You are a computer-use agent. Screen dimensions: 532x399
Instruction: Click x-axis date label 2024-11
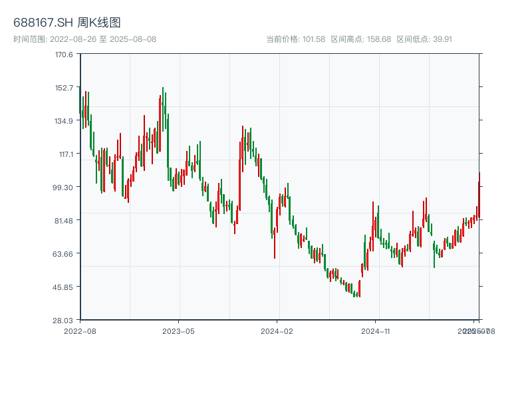pos(375,331)
